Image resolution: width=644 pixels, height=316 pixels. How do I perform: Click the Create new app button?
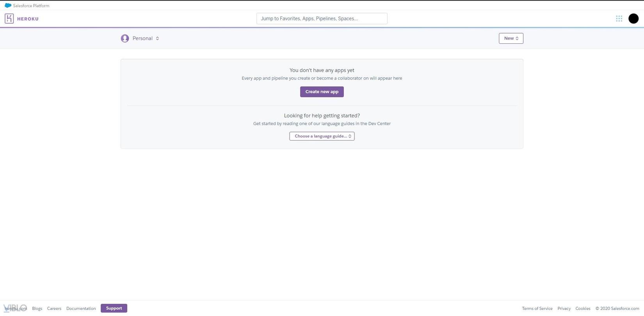(322, 92)
